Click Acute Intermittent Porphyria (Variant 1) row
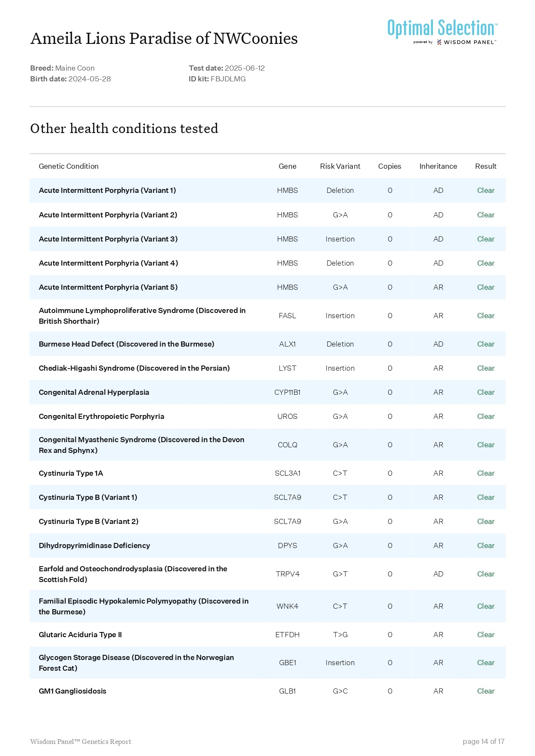Image resolution: width=535 pixels, height=756 pixels. pos(107,190)
